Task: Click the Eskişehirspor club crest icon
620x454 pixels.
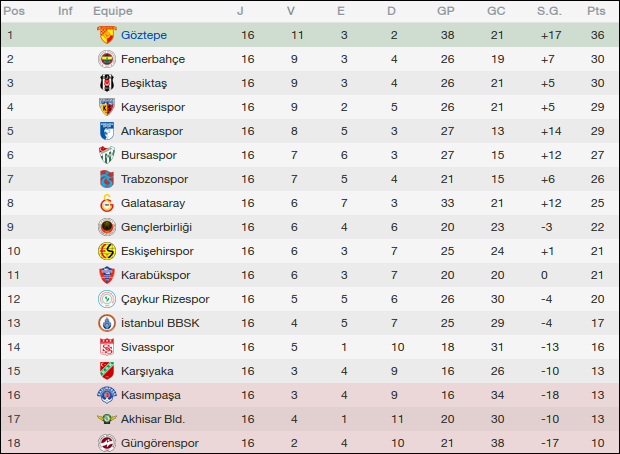Action: (x=107, y=251)
